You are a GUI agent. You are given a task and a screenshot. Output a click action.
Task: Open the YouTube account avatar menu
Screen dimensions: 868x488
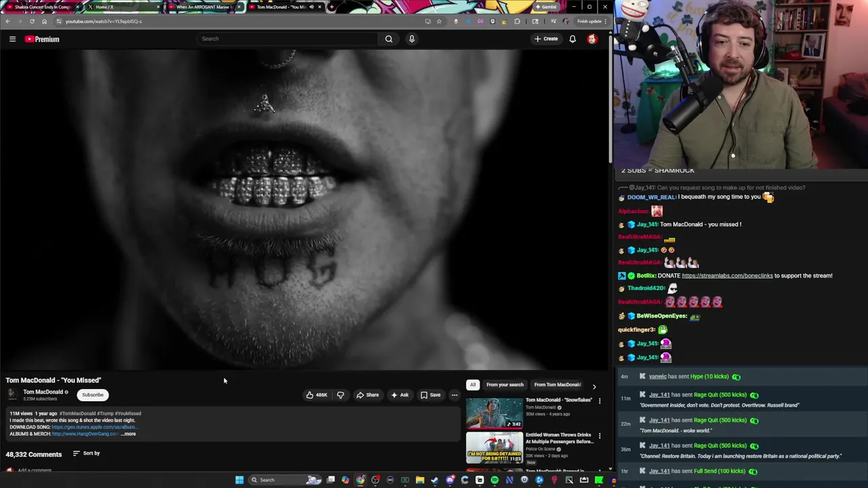(x=592, y=39)
